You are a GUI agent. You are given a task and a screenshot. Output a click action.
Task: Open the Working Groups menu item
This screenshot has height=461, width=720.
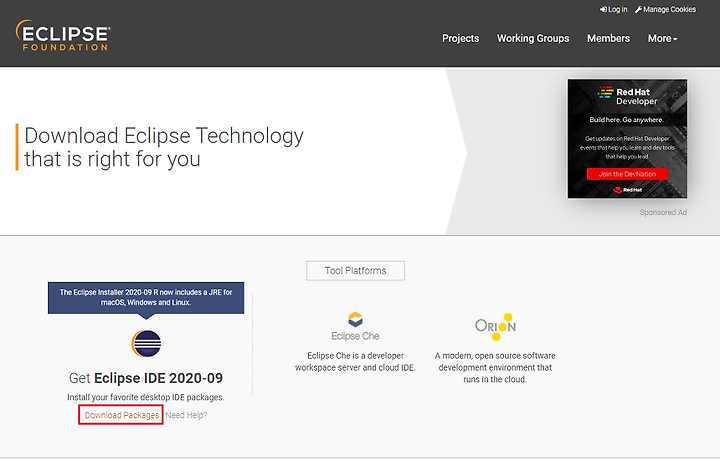pos(533,39)
